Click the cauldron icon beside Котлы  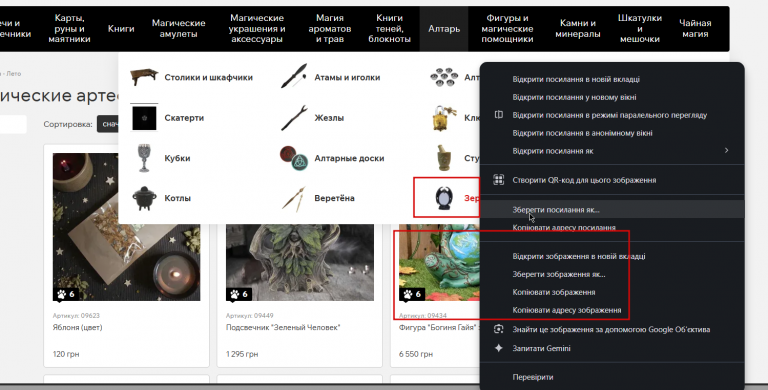click(x=144, y=198)
